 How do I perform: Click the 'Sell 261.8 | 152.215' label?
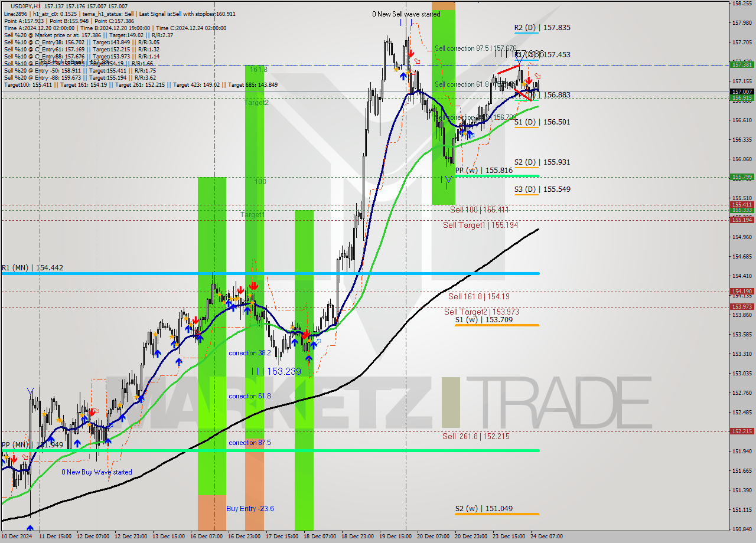[x=475, y=436]
